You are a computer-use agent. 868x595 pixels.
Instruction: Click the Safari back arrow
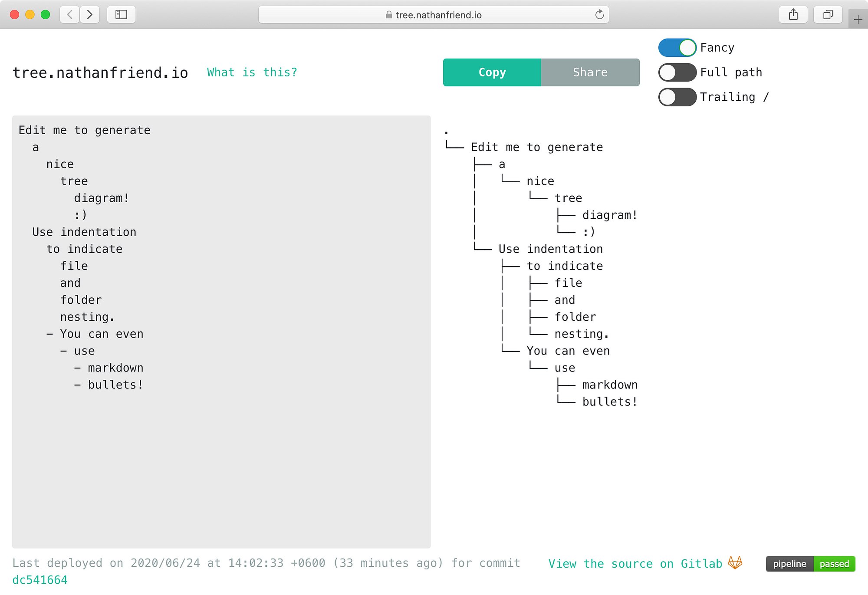pos(69,15)
